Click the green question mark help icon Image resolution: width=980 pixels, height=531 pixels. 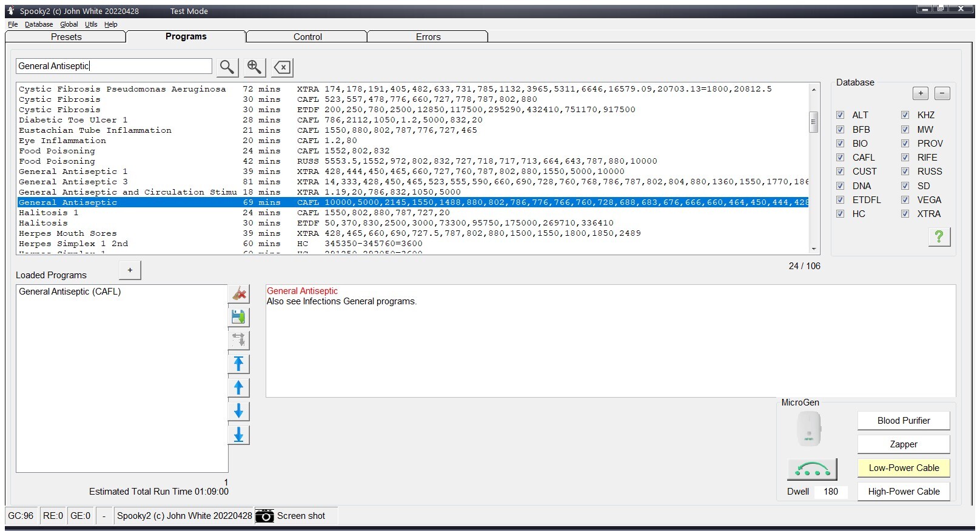tap(939, 236)
